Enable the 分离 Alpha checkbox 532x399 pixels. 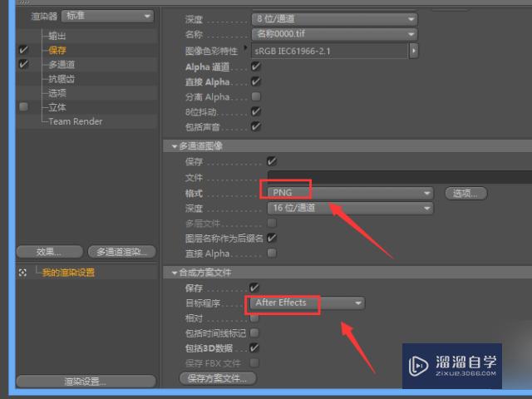tap(256, 96)
